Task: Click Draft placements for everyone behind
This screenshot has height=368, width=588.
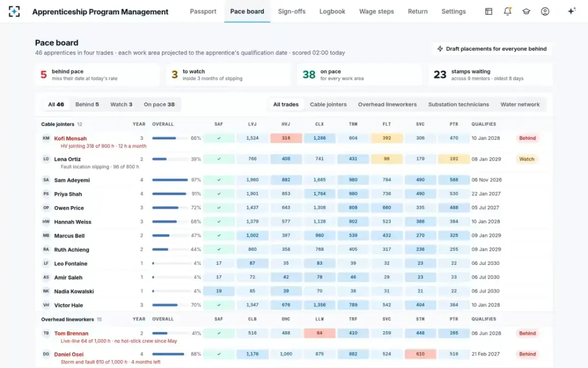Action: point(492,49)
